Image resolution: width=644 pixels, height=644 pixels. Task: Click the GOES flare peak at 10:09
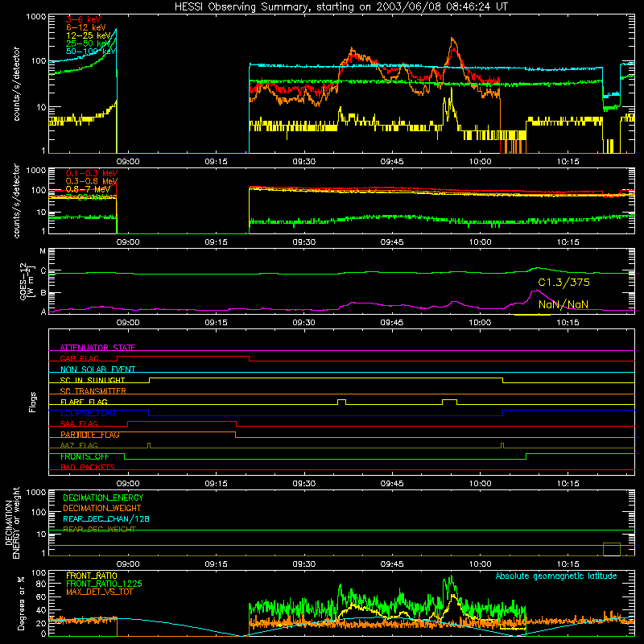[535, 291]
